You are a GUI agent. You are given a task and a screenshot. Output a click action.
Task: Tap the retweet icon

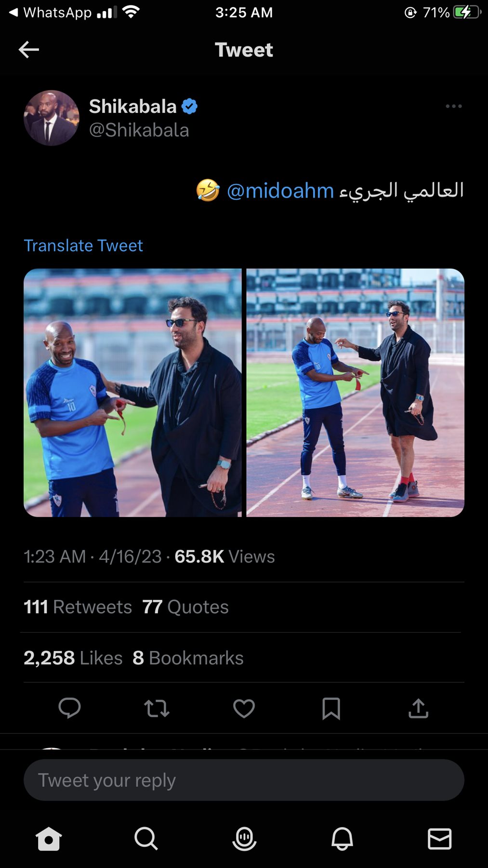[x=157, y=708]
